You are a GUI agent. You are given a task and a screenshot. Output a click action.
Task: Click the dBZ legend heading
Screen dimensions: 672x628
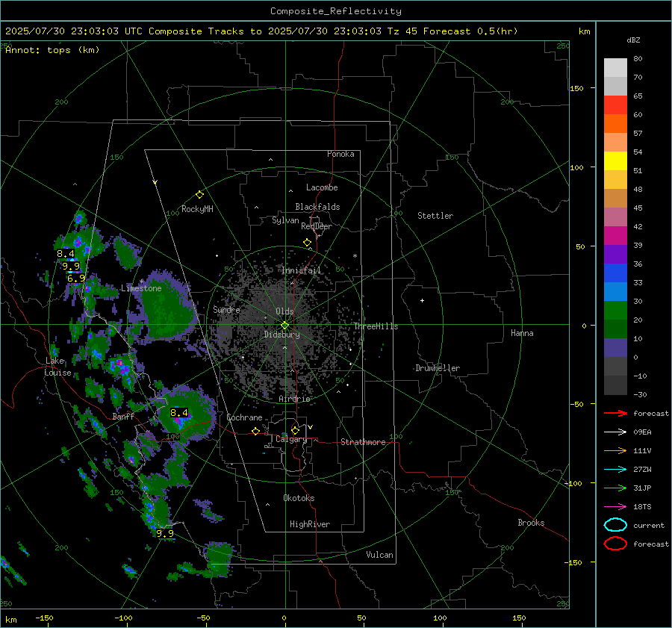pos(633,40)
